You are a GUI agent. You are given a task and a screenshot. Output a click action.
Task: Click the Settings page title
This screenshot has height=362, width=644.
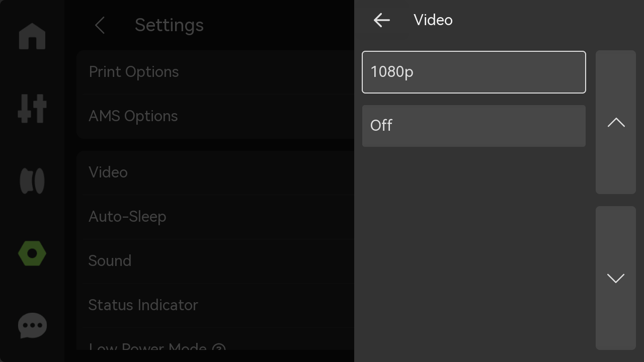tap(169, 25)
